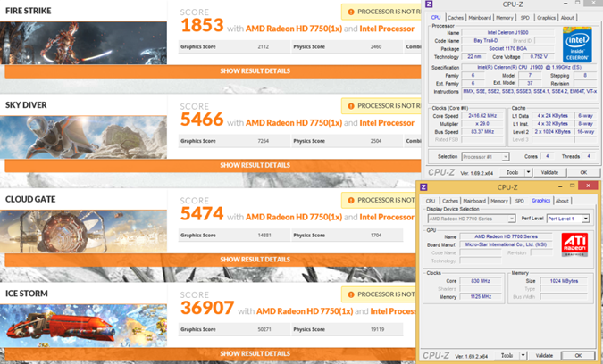Click the warning icon in the Sky Diver notice

tap(351, 106)
